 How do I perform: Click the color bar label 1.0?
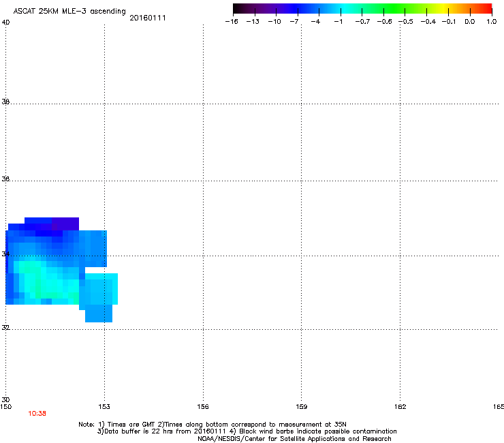(492, 22)
